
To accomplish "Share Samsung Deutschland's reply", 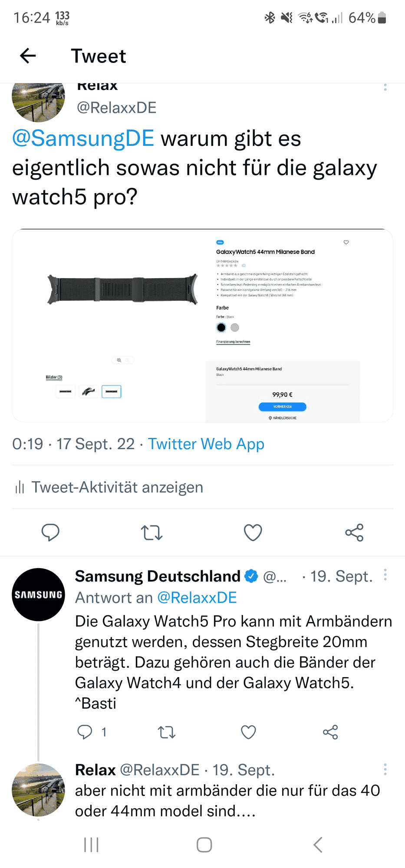I will [330, 732].
